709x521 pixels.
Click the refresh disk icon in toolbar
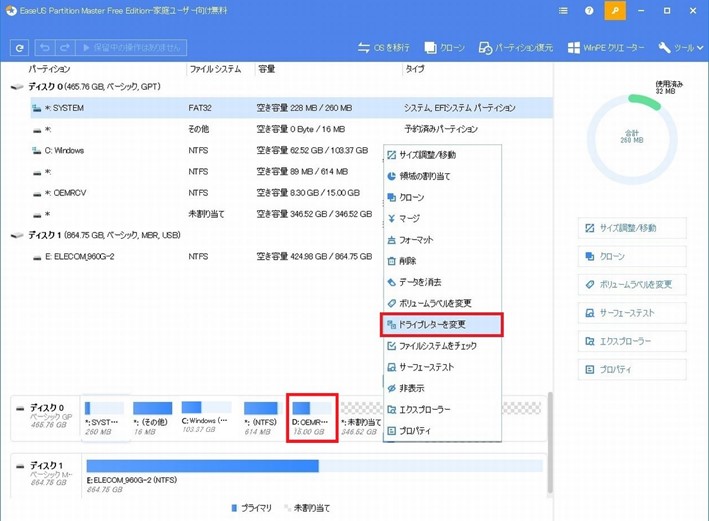[19, 47]
